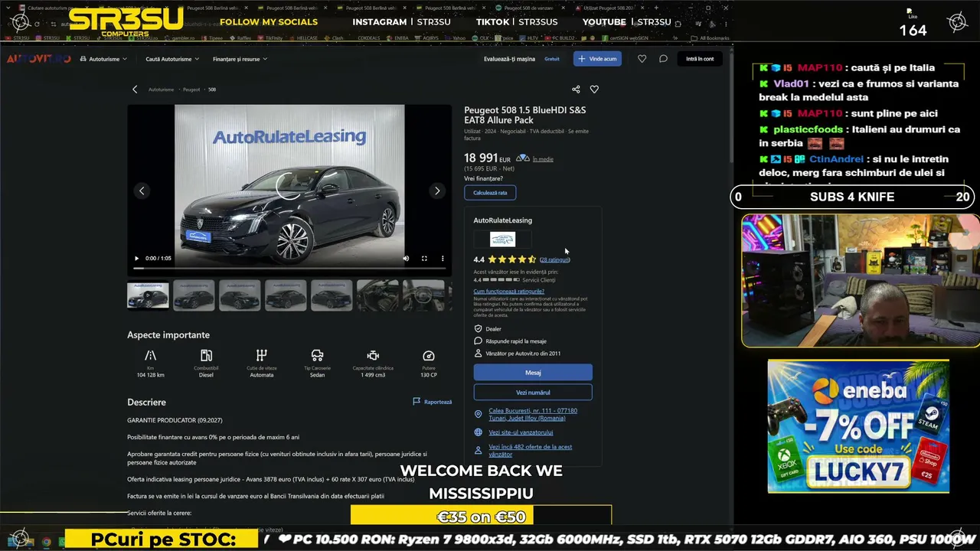Go back using the breadcrumb arrow
This screenshot has width=980, height=551.
pos(135,90)
